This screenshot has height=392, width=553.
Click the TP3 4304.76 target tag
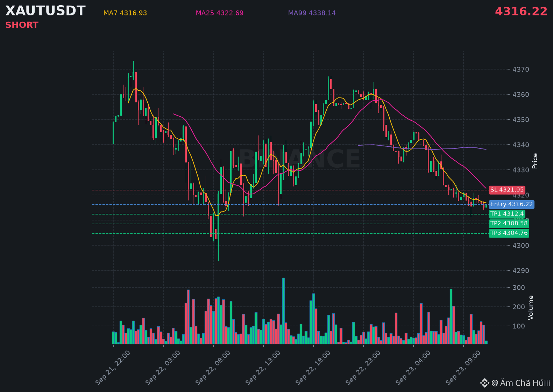pos(509,233)
